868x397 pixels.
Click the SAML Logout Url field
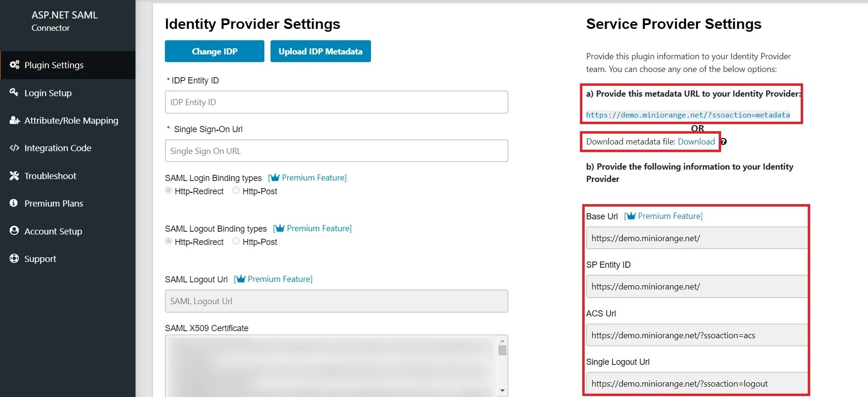(x=336, y=301)
